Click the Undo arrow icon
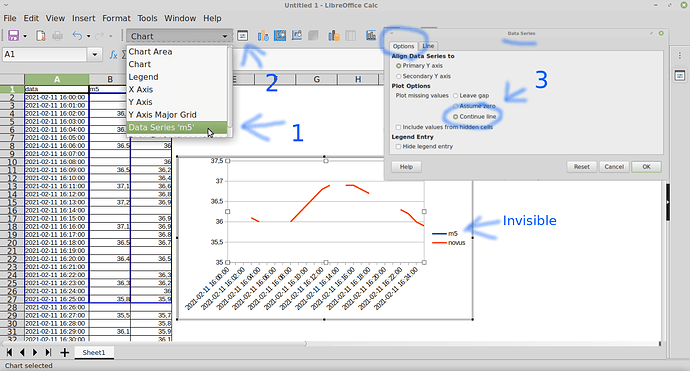 coord(77,36)
